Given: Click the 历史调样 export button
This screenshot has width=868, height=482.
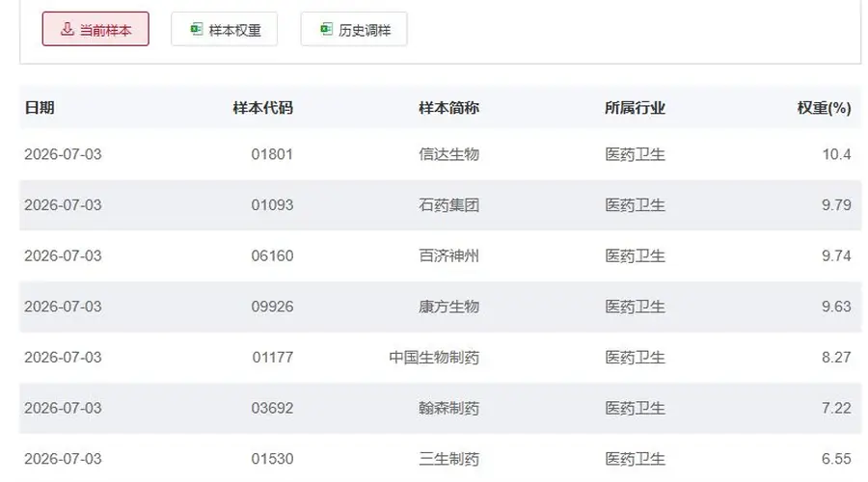Looking at the screenshot, I should click(354, 29).
